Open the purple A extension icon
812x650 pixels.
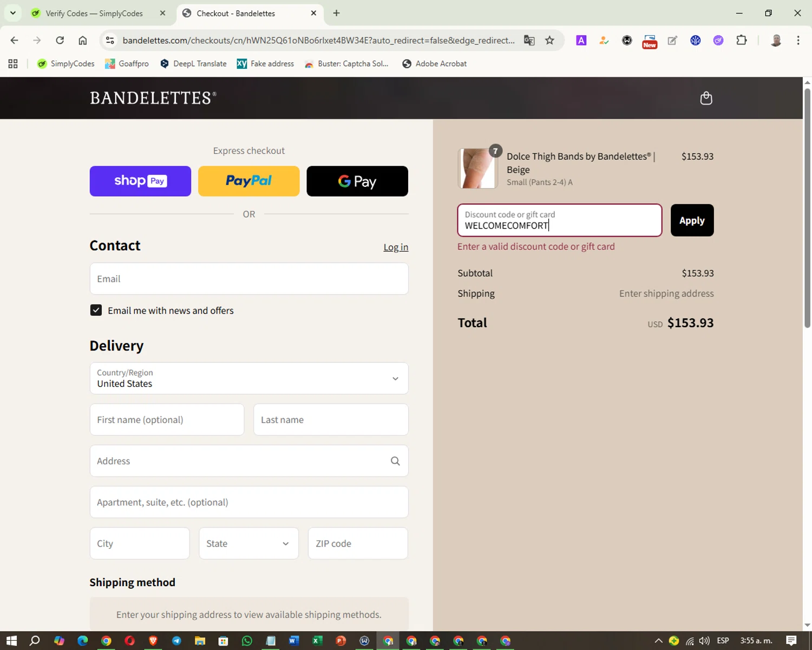point(581,40)
